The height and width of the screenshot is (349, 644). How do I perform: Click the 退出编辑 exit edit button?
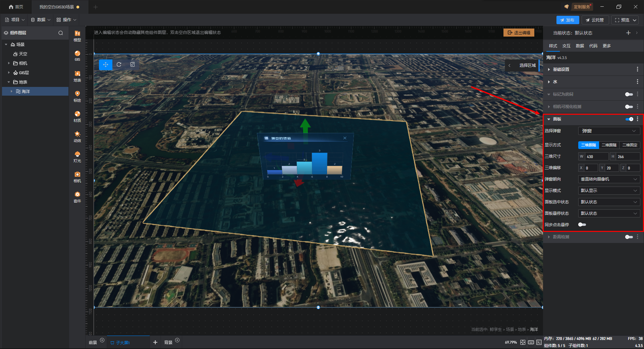(519, 33)
